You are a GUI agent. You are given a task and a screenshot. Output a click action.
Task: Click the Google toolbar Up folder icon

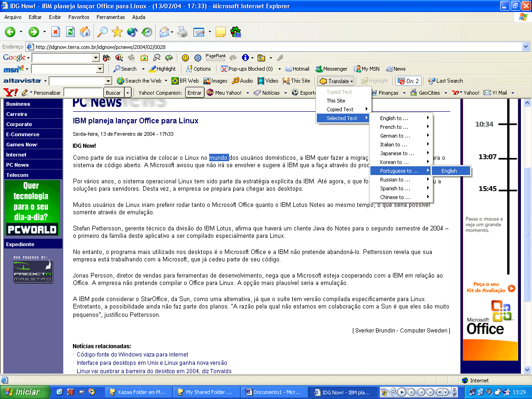coord(261,58)
